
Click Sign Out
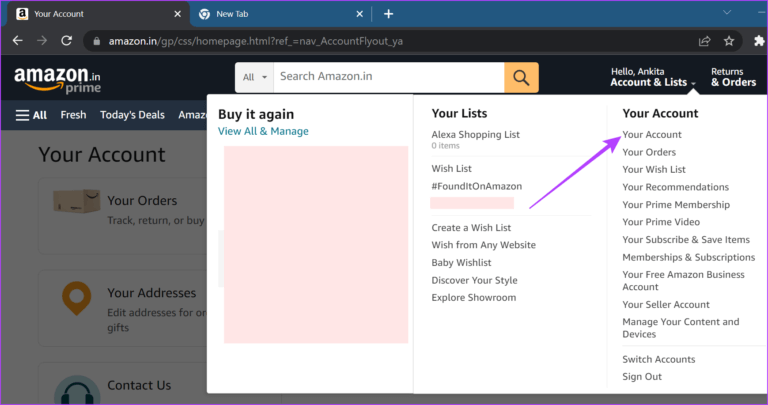point(642,377)
